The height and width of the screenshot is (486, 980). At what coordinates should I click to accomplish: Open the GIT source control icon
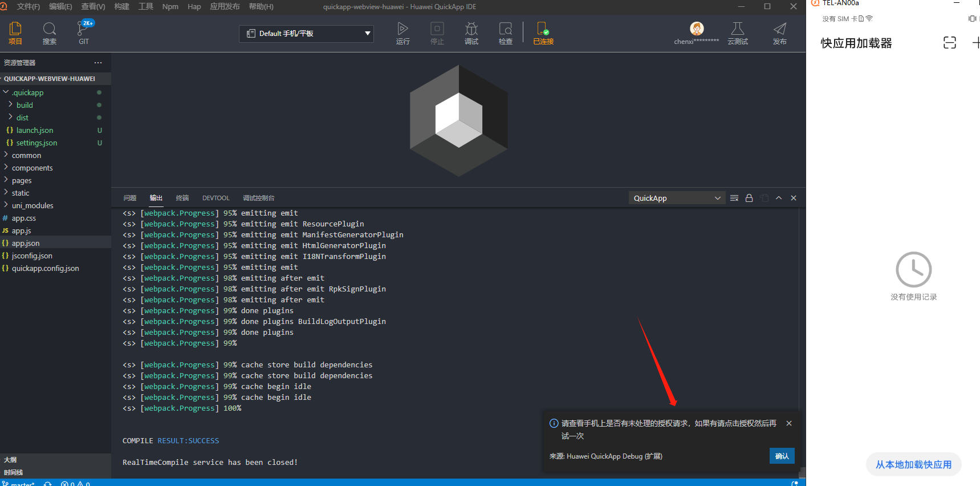pos(84,33)
